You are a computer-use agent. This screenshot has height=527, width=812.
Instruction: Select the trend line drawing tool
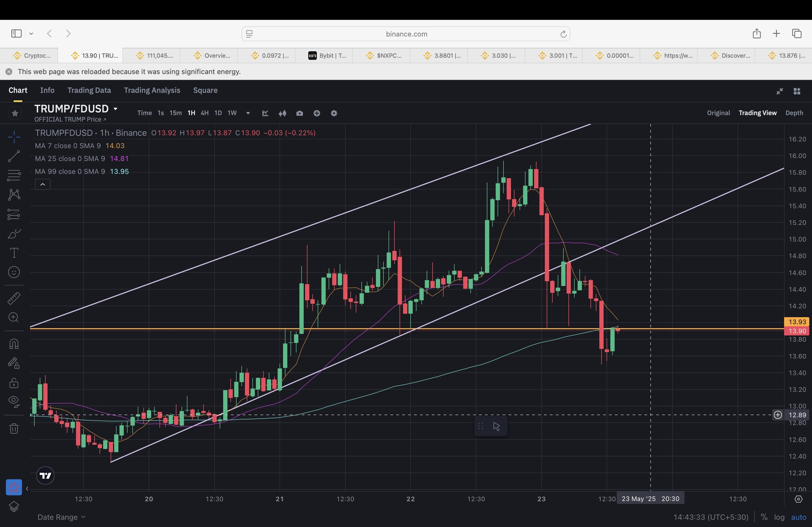click(14, 156)
